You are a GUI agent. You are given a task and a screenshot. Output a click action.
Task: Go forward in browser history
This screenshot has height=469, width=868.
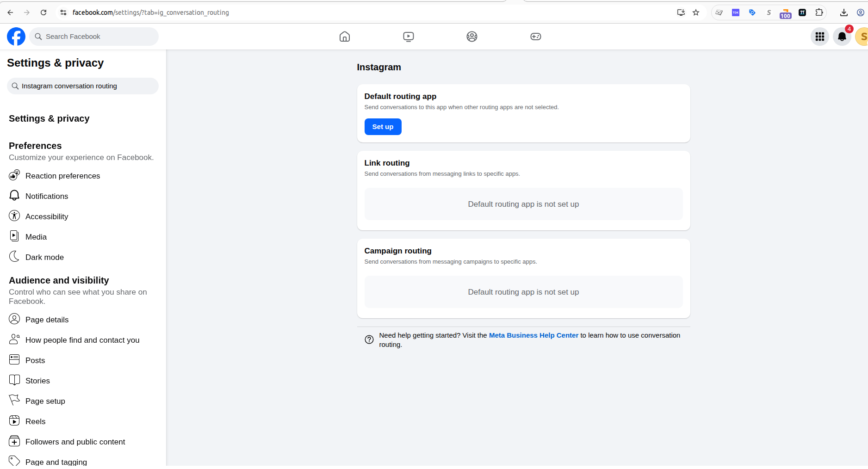coord(27,12)
